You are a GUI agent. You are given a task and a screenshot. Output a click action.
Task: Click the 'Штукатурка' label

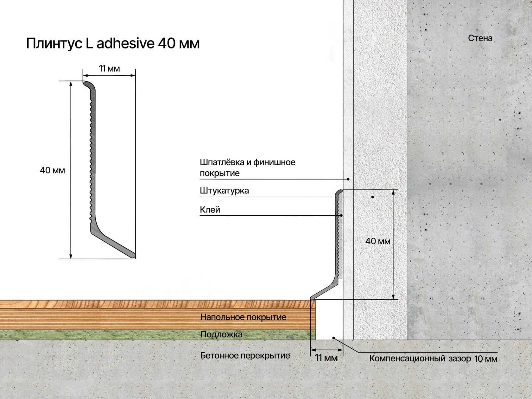point(224,191)
